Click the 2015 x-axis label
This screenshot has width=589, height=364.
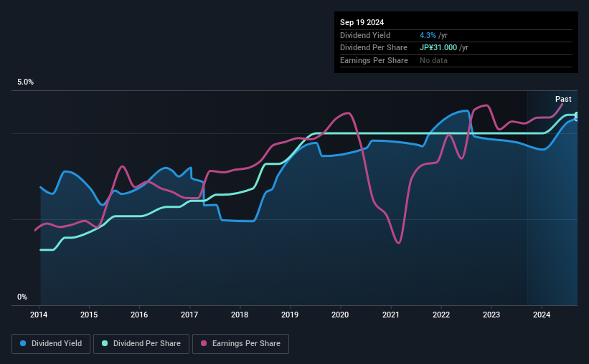click(89, 315)
